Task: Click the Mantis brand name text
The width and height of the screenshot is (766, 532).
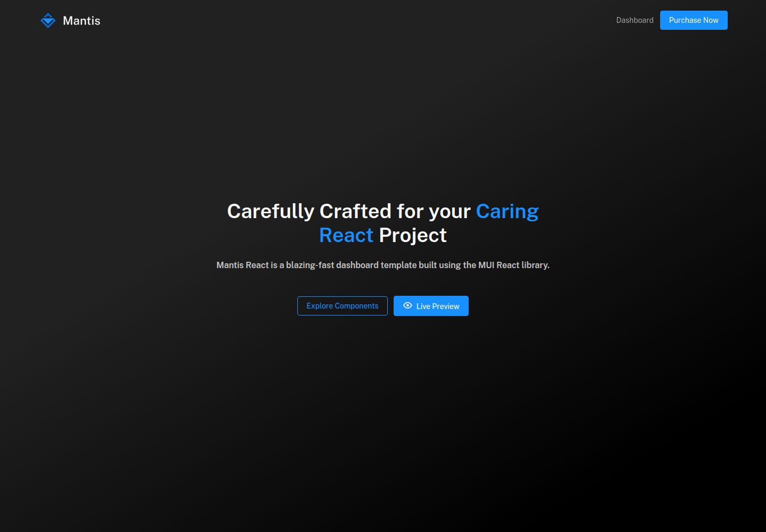Action: pyautogui.click(x=81, y=21)
